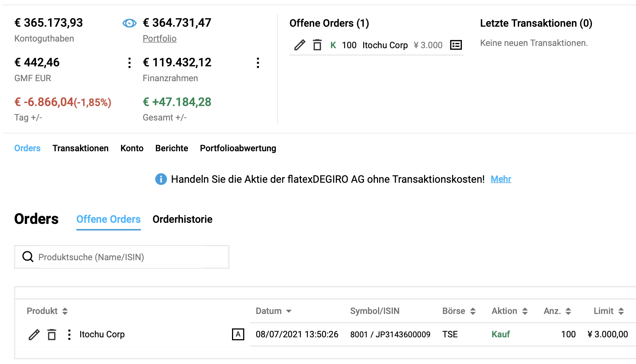Expand row options for Itochu Corp order
Viewport: 636px width, 364px height.
click(69, 334)
